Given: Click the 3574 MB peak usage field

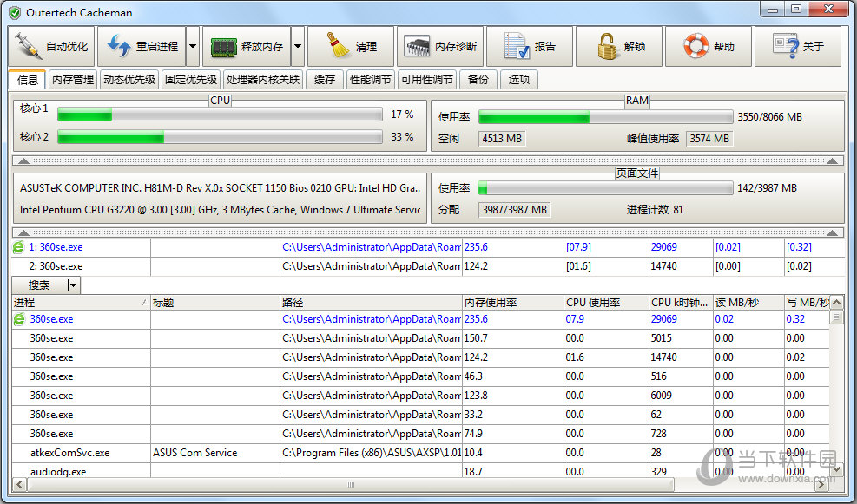Looking at the screenshot, I should click(709, 139).
